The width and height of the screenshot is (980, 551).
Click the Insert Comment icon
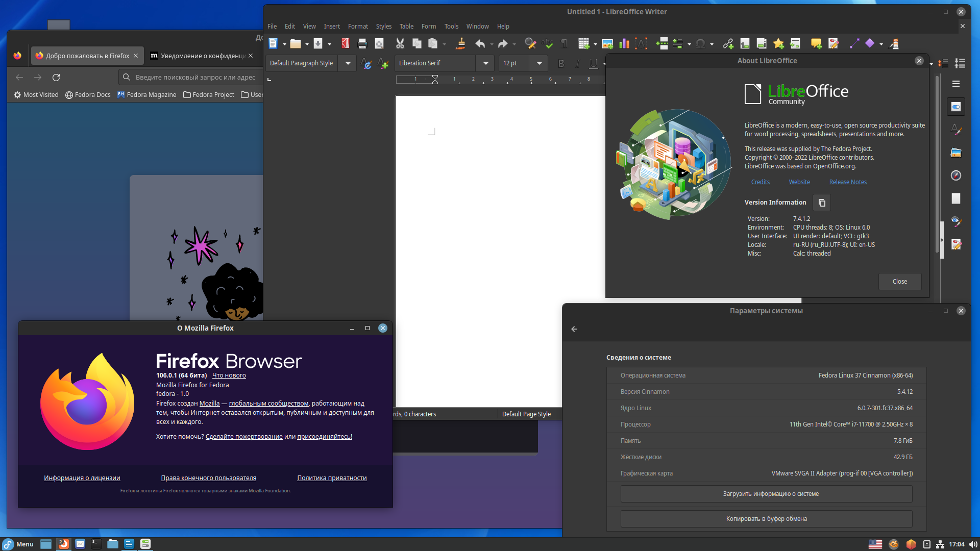(x=816, y=44)
